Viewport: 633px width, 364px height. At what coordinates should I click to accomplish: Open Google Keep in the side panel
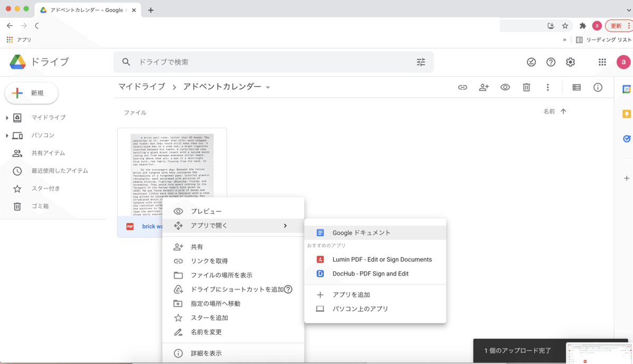(626, 113)
